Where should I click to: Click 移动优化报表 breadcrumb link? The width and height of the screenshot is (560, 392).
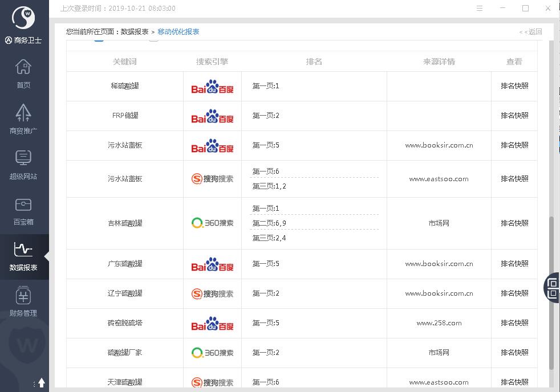coord(178,32)
